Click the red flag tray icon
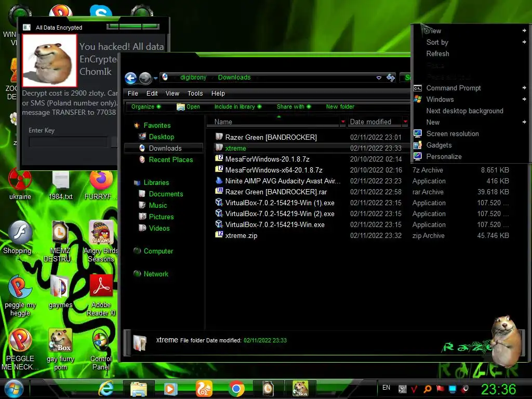The image size is (532, 399). (440, 389)
